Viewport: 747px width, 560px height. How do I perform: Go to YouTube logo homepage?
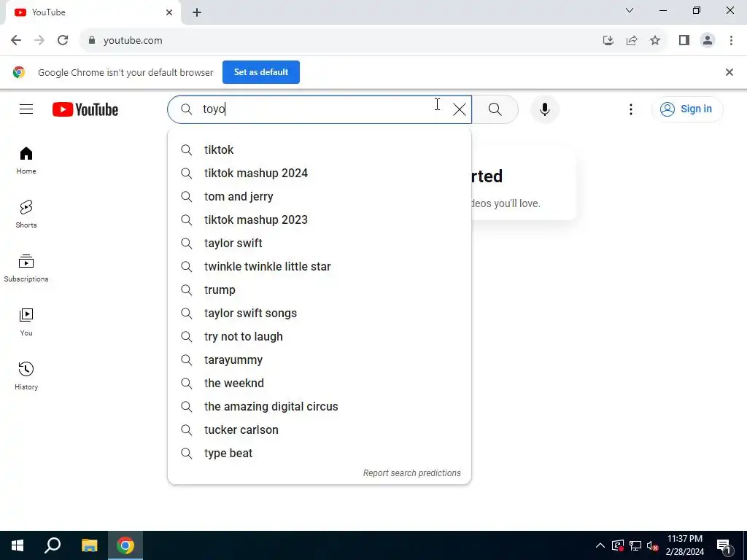[85, 109]
